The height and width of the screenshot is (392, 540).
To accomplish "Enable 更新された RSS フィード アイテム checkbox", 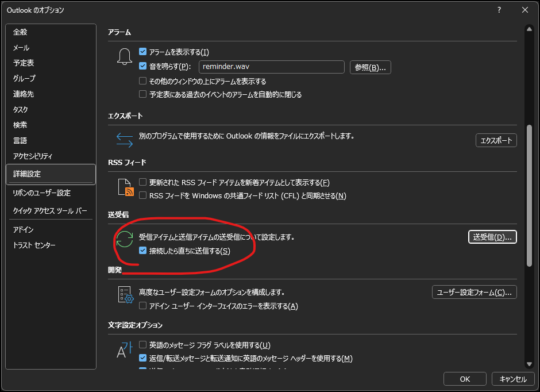I will click(x=142, y=182).
